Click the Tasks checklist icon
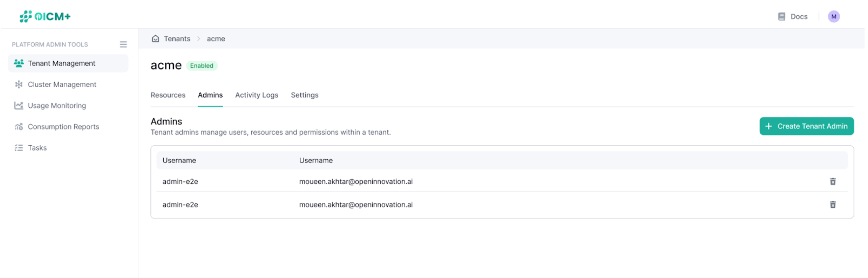The height and width of the screenshot is (278, 868). click(x=19, y=148)
